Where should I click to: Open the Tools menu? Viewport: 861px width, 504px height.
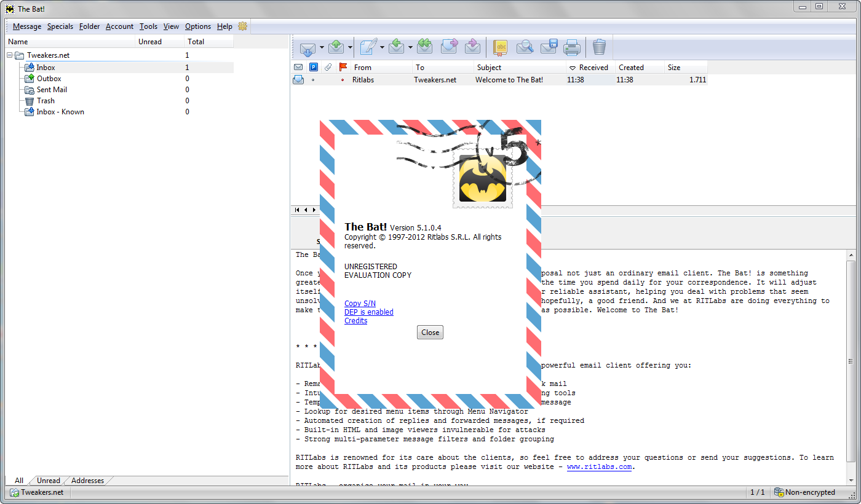point(148,26)
